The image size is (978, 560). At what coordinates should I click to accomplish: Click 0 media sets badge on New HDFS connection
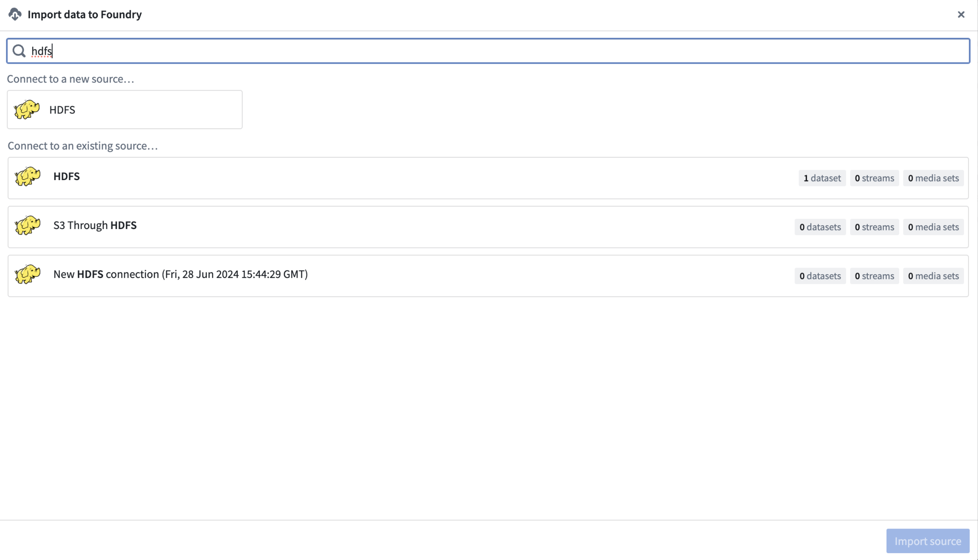point(933,276)
